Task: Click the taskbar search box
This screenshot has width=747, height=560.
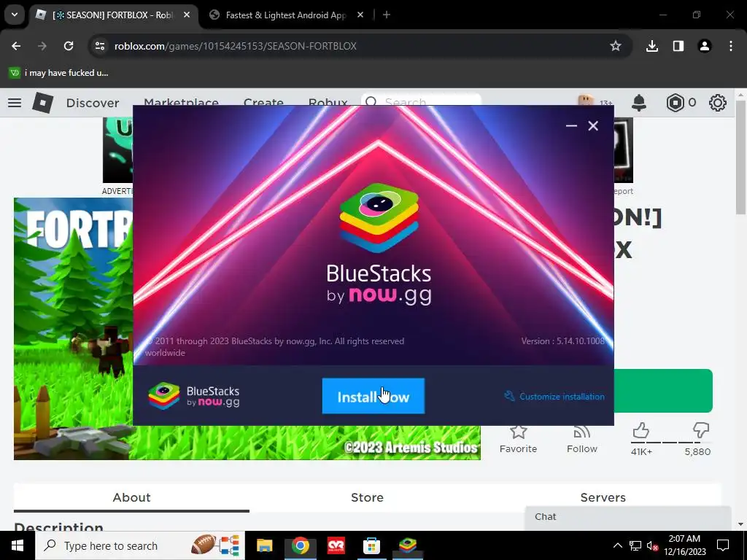Action: click(x=140, y=545)
